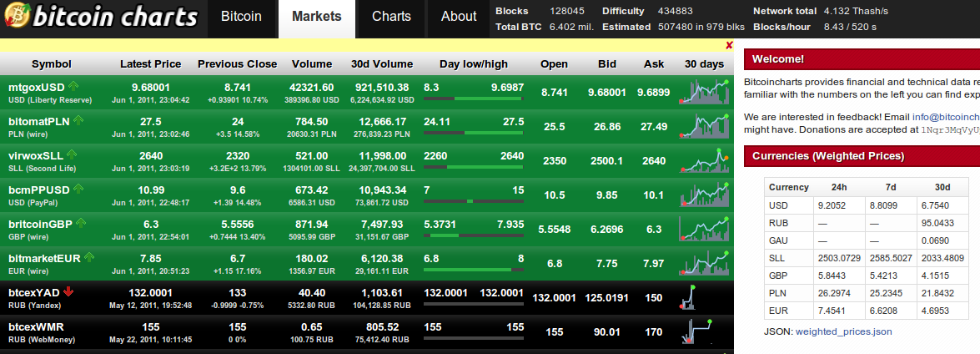Image resolution: width=980 pixels, height=354 pixels.
Task: Click Currencies (Weighted Prices) panel header
Action: tap(862, 156)
